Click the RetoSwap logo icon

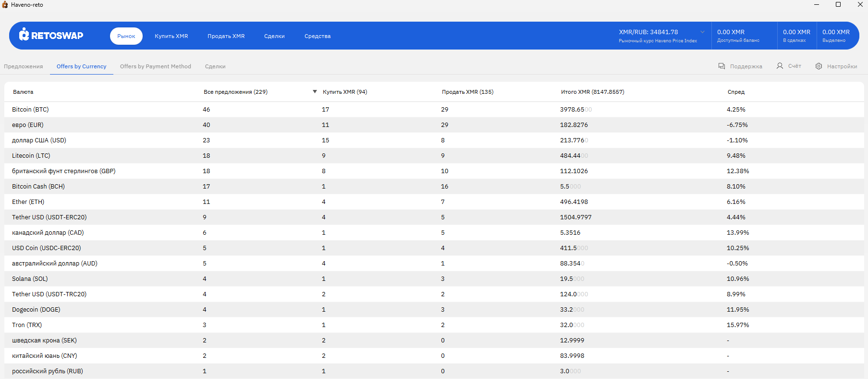(24, 34)
